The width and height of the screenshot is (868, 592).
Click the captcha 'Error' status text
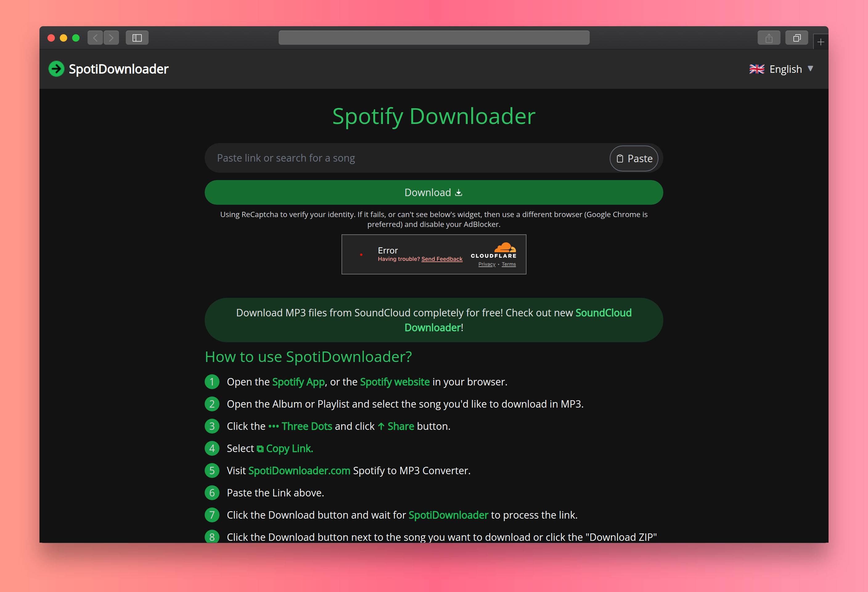[x=388, y=250]
